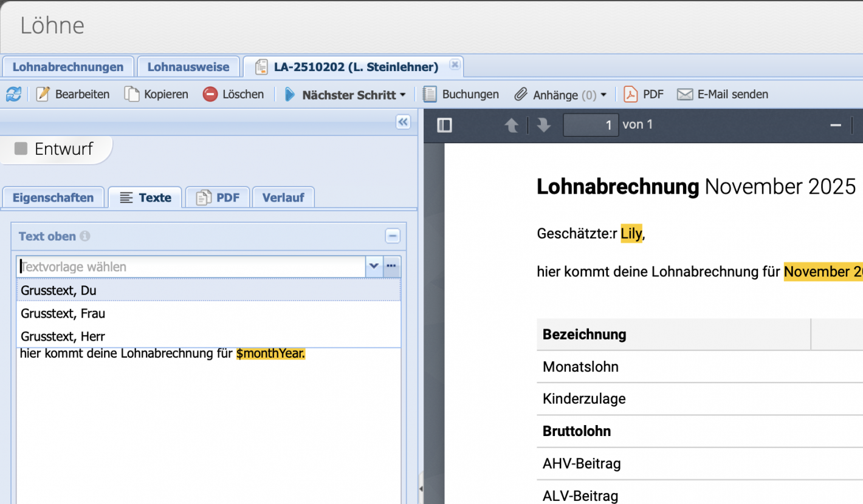Click the Kopieren copy icon
The image size is (863, 504).
[x=131, y=94]
